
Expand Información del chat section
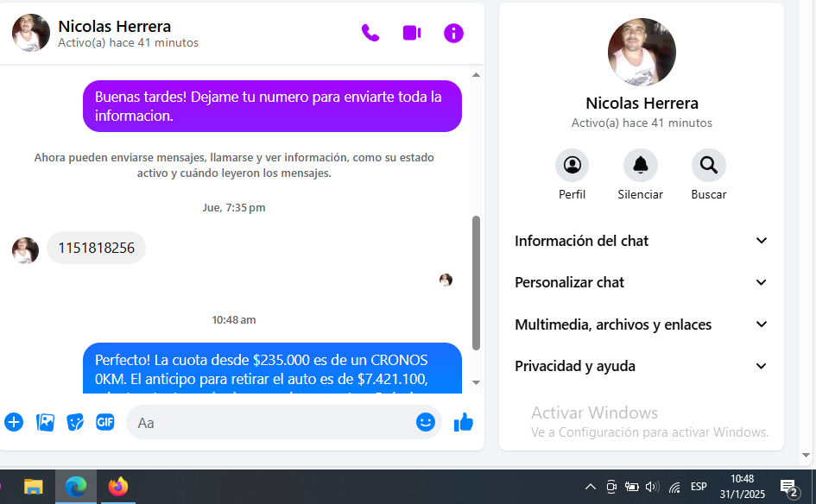coord(641,241)
